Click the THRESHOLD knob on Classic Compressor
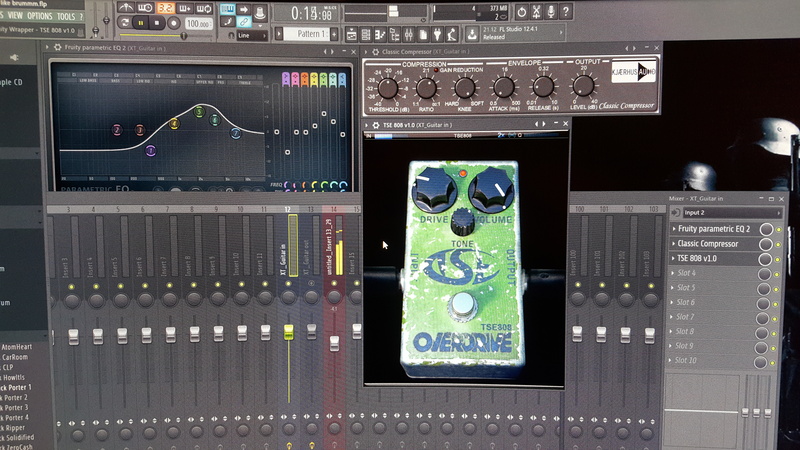Viewport: 800px width, 450px height. pyautogui.click(x=388, y=88)
